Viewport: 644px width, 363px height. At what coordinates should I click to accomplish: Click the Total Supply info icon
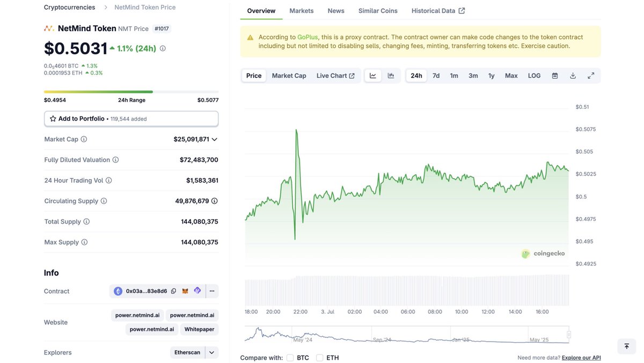click(86, 221)
